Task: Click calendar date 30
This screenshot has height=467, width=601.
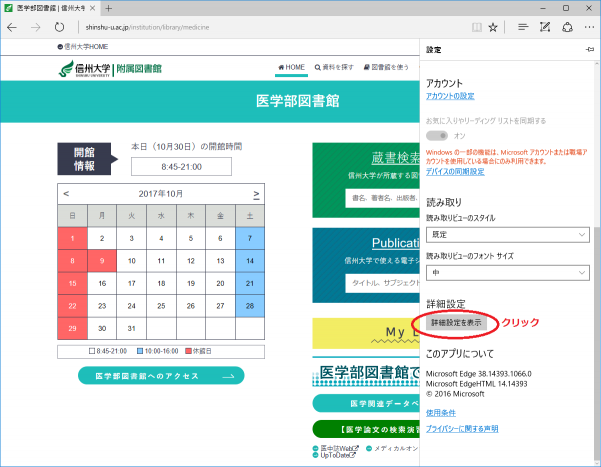Action: coord(102,329)
